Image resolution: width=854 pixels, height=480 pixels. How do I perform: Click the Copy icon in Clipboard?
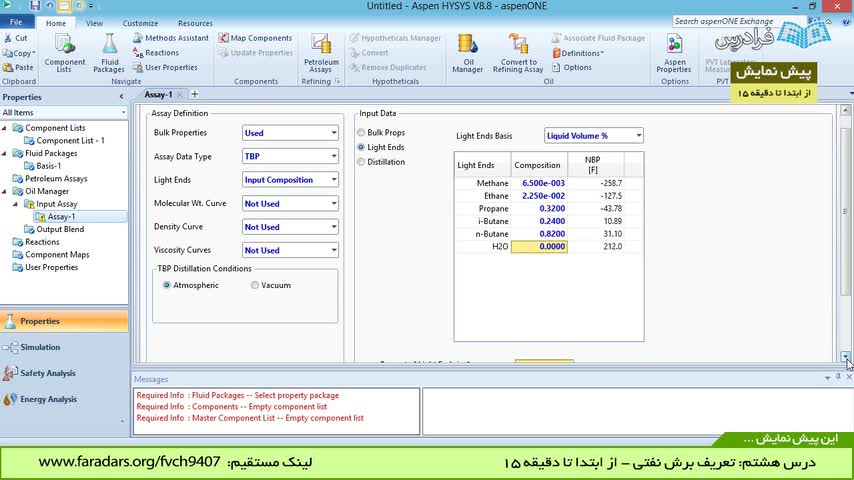tap(8, 53)
